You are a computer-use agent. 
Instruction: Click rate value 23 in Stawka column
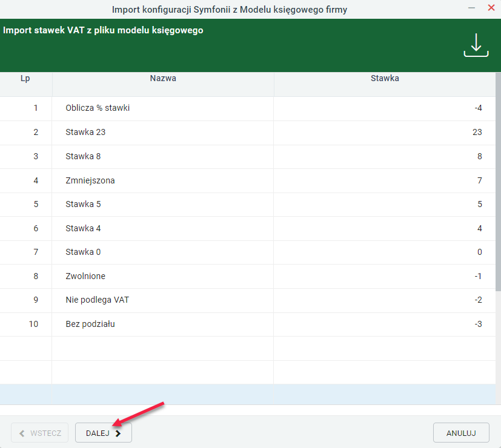click(x=477, y=132)
